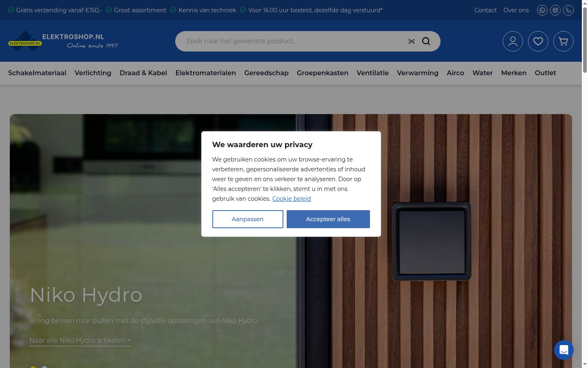Open the shopping cart icon
Screen dimensions: 588x368
point(563,41)
